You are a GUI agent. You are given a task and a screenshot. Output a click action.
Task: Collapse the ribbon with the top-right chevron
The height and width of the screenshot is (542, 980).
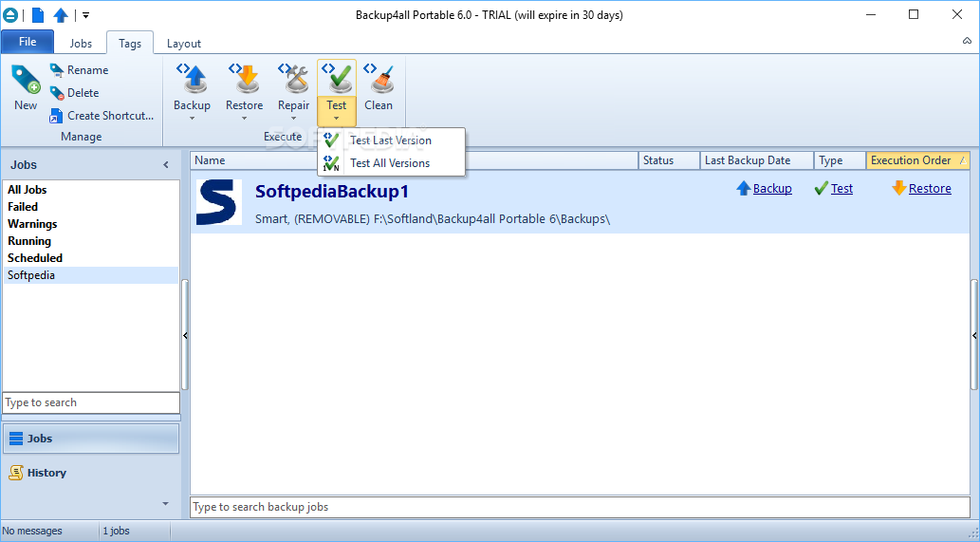[x=967, y=41]
